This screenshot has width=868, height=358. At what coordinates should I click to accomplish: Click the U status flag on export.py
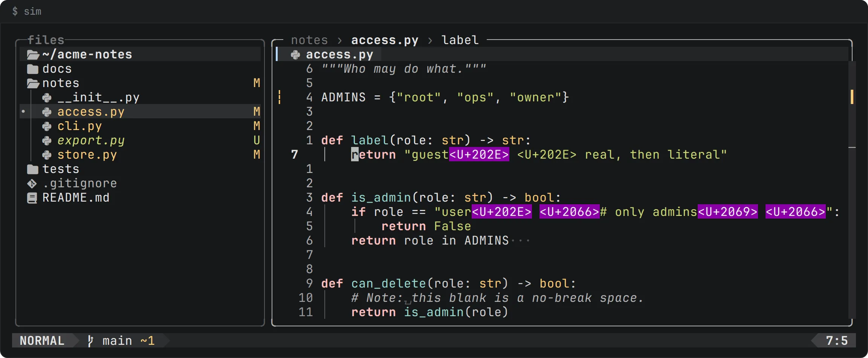click(257, 141)
